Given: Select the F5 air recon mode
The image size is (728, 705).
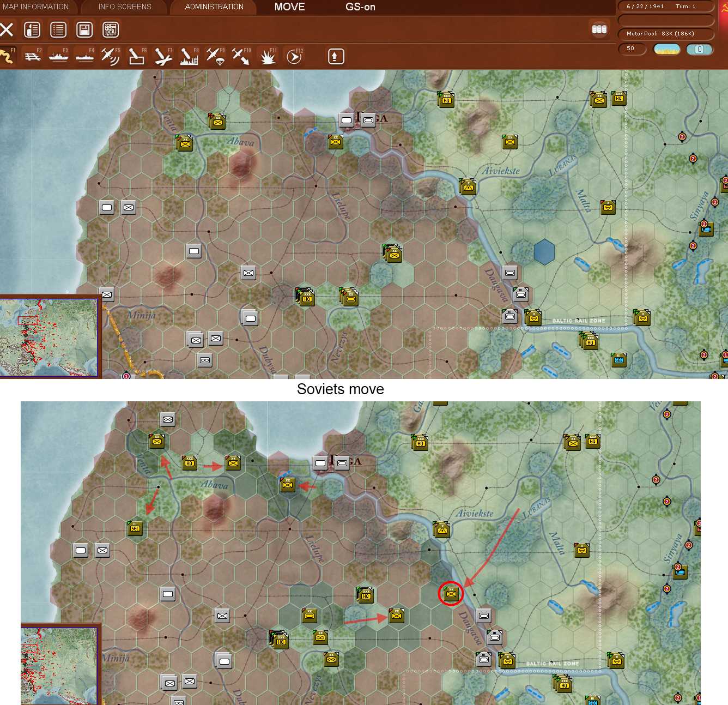Looking at the screenshot, I should tap(111, 56).
